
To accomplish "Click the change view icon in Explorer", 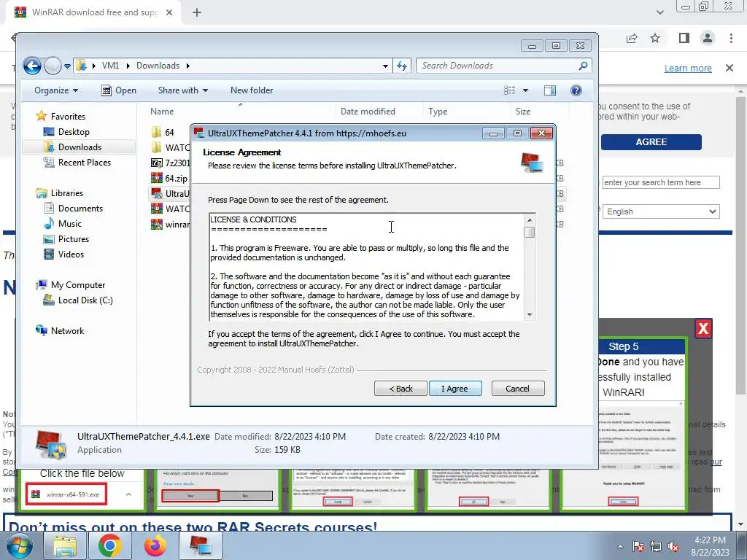I will pos(510,90).
